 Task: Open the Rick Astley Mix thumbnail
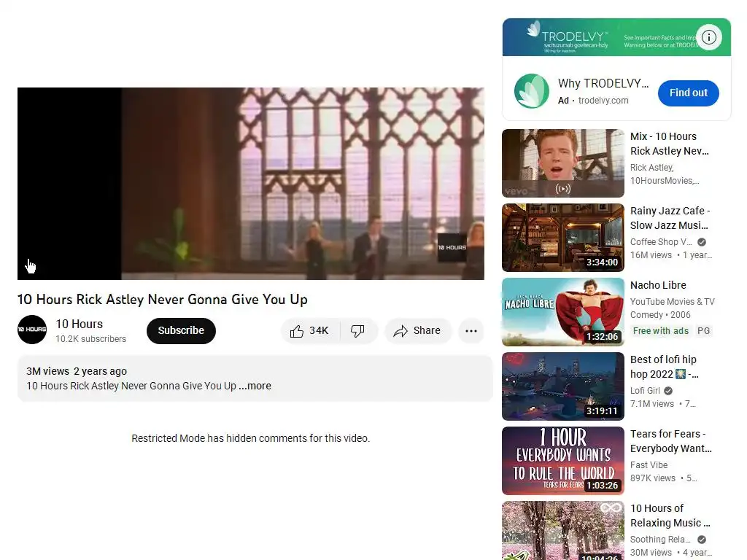pos(563,163)
